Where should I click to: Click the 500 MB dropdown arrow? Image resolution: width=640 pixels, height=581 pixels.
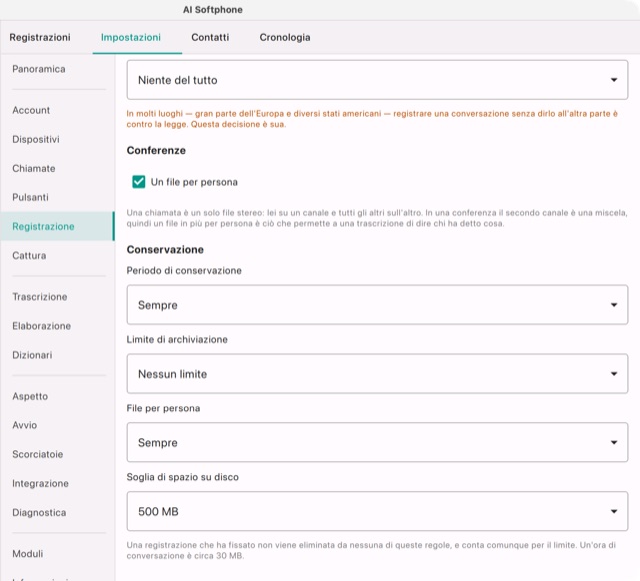click(613, 511)
